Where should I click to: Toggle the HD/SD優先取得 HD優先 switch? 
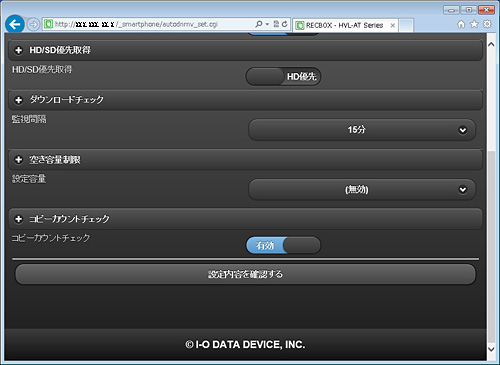283,77
